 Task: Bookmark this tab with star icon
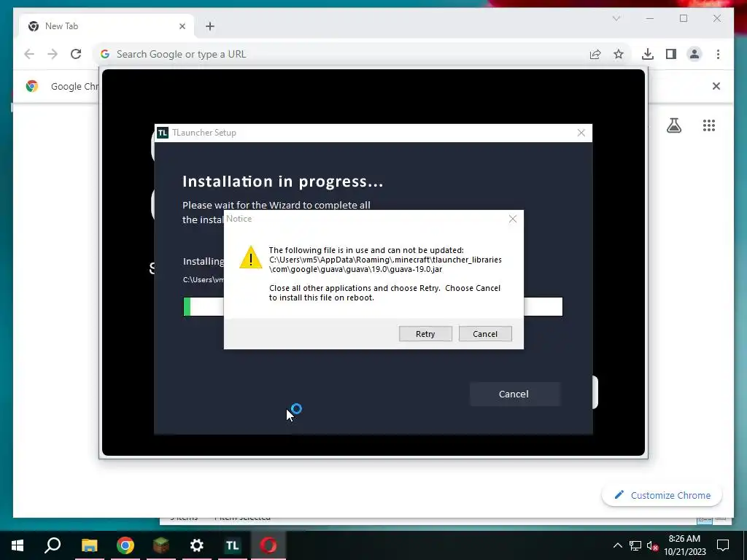[619, 54]
